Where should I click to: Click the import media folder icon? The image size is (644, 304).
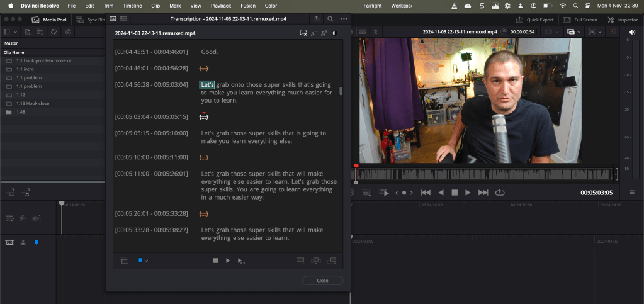point(40,31)
